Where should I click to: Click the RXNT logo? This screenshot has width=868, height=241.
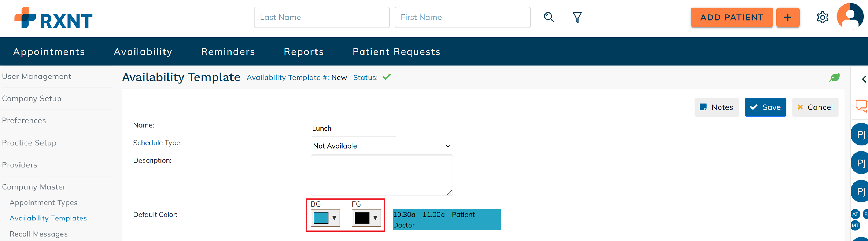53,18
